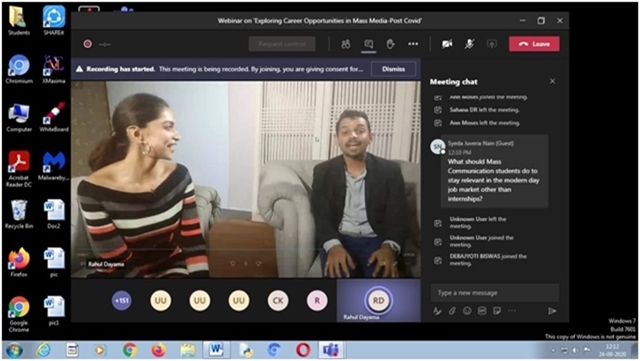Open the Students folder on desktop
This screenshot has width=640, height=361.
pyautogui.click(x=19, y=20)
